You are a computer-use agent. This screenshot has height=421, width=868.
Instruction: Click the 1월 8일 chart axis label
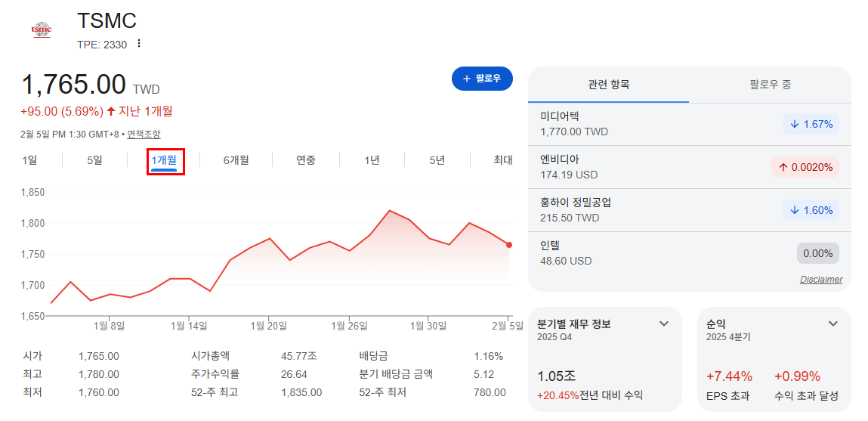pyautogui.click(x=109, y=326)
